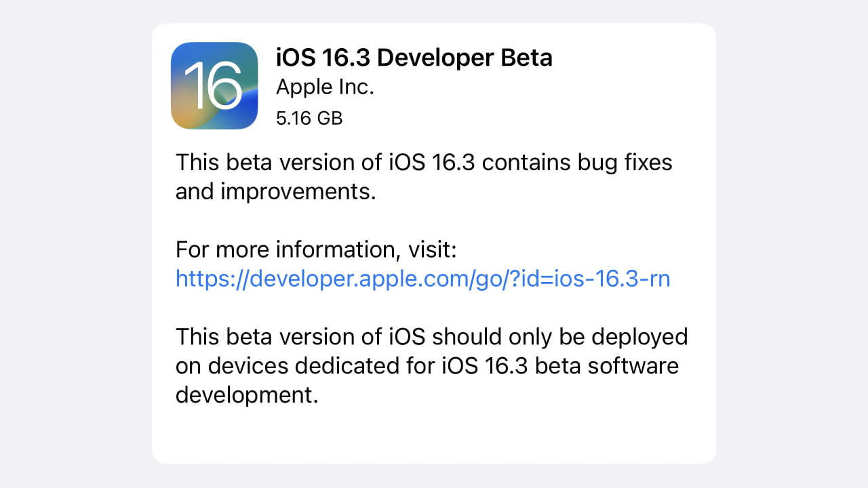
Task: Open the developer.apple.com release notes link
Action: (x=422, y=279)
